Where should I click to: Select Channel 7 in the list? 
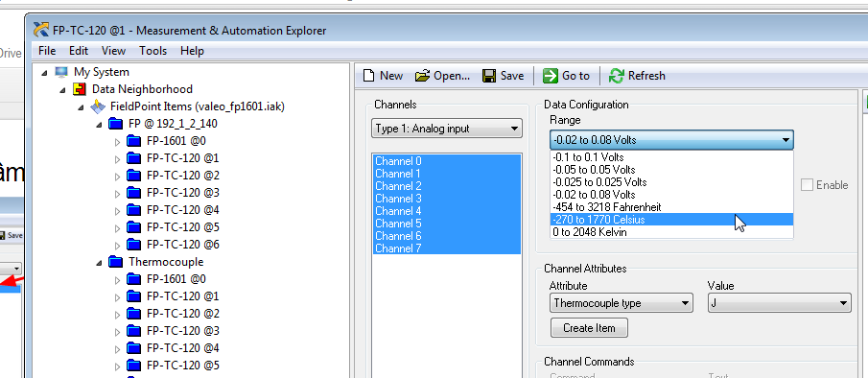[x=447, y=248]
